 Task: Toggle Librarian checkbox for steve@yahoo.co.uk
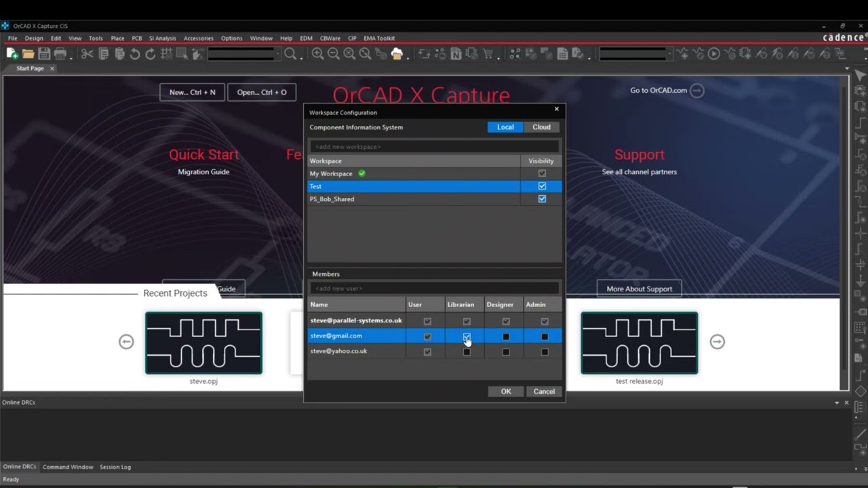click(467, 352)
